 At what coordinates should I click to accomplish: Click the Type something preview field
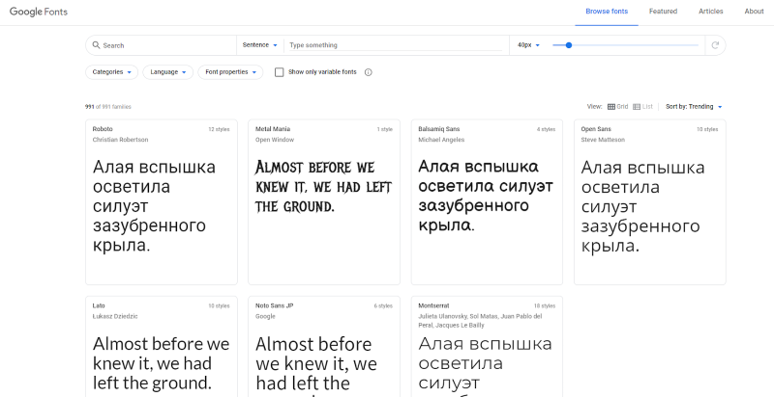[x=395, y=45]
